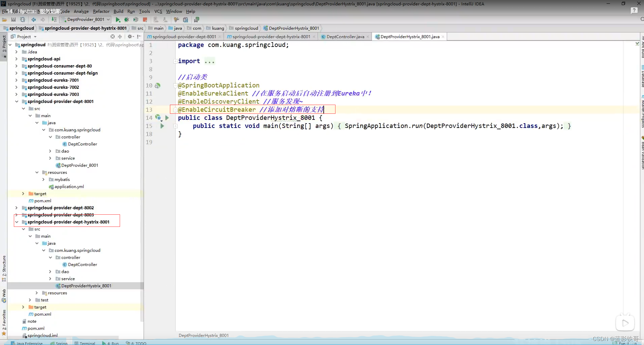Image resolution: width=644 pixels, height=345 pixels.
Task: Click the @SpringBootApplication annotation on line 10
Action: (219, 85)
